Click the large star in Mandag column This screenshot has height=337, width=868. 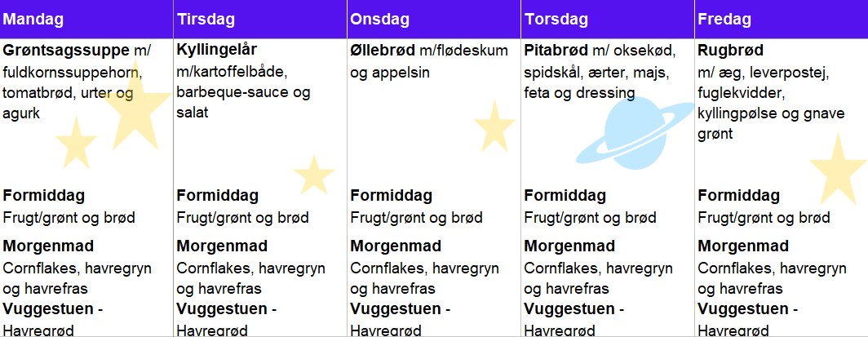click(x=135, y=108)
